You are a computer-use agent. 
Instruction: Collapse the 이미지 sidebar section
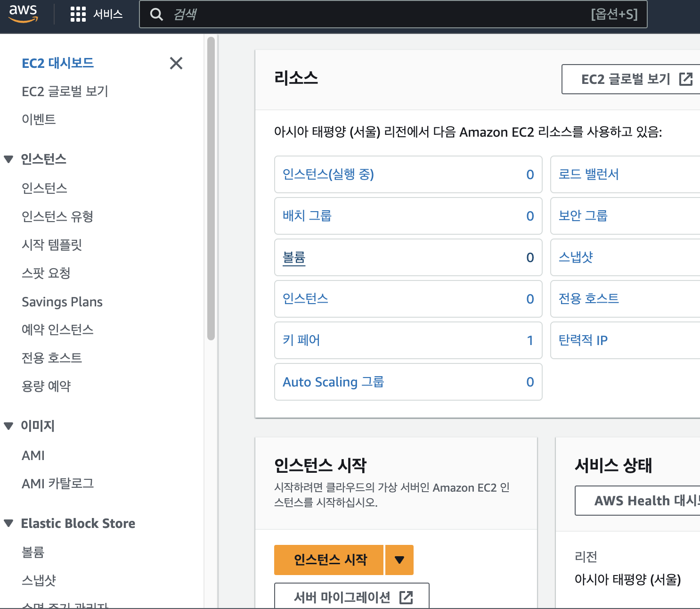tap(8, 426)
